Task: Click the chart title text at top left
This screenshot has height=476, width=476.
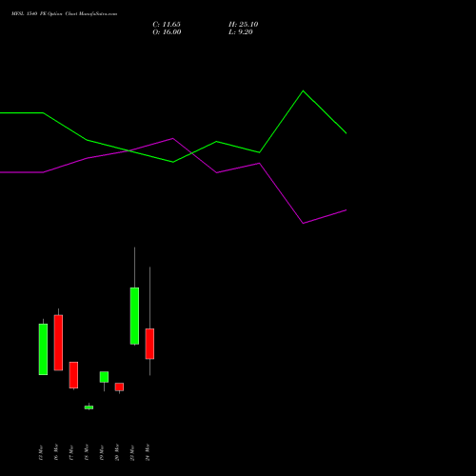Action: pyautogui.click(x=64, y=14)
